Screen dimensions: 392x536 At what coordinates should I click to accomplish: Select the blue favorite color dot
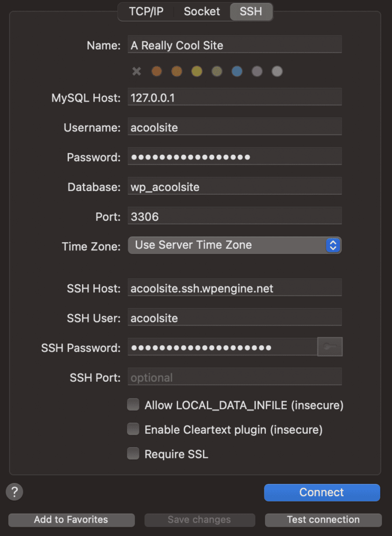(236, 71)
